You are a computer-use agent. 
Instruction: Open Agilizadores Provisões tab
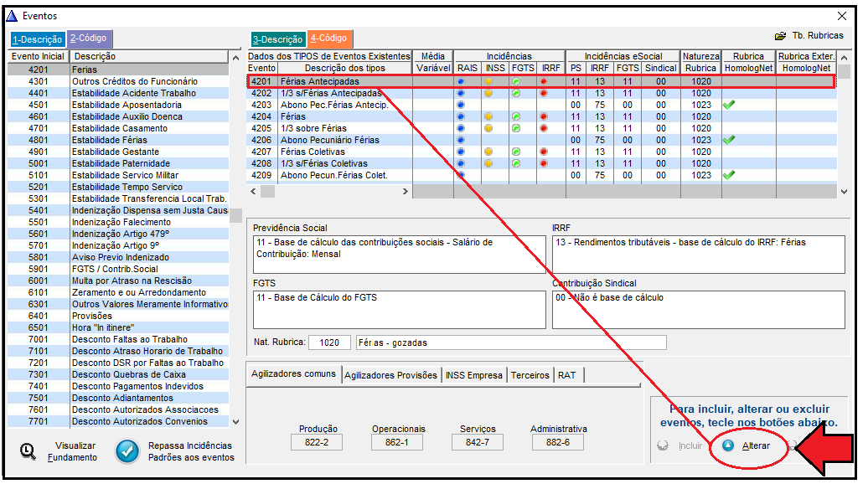coord(390,375)
